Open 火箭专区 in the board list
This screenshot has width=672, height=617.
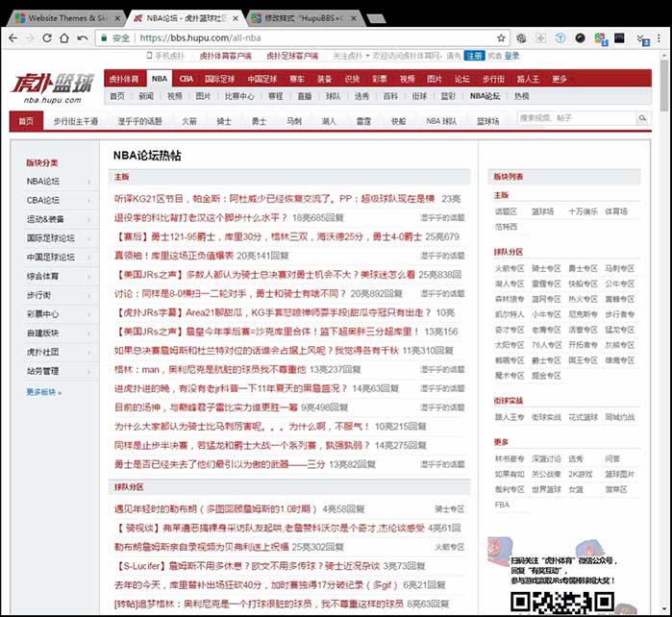[510, 268]
